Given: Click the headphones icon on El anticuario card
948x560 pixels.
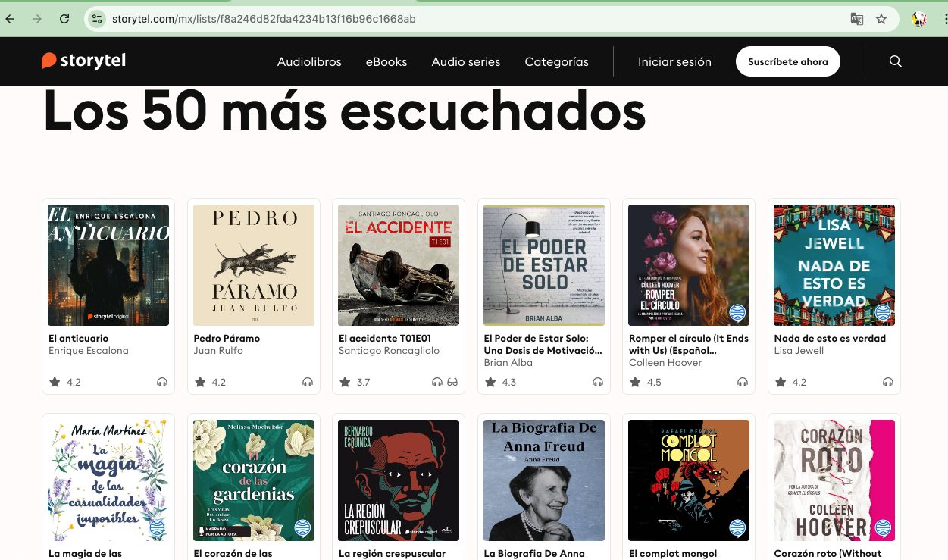Looking at the screenshot, I should click(x=162, y=382).
